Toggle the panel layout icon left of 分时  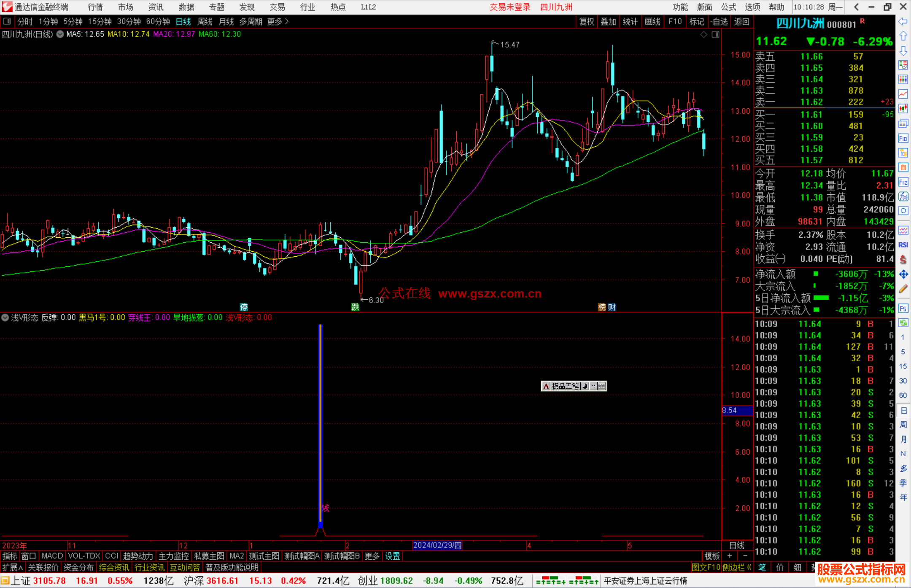pyautogui.click(x=7, y=21)
